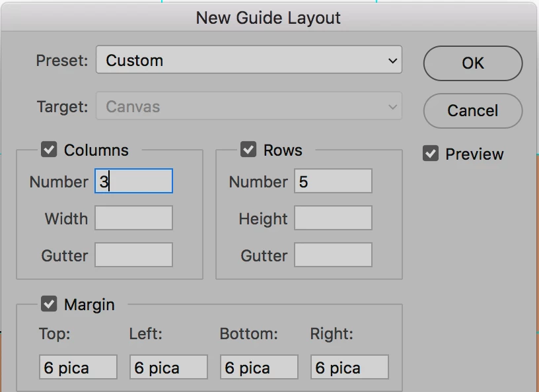Image resolution: width=539 pixels, height=392 pixels.
Task: Click the Cancel button
Action: [x=472, y=110]
